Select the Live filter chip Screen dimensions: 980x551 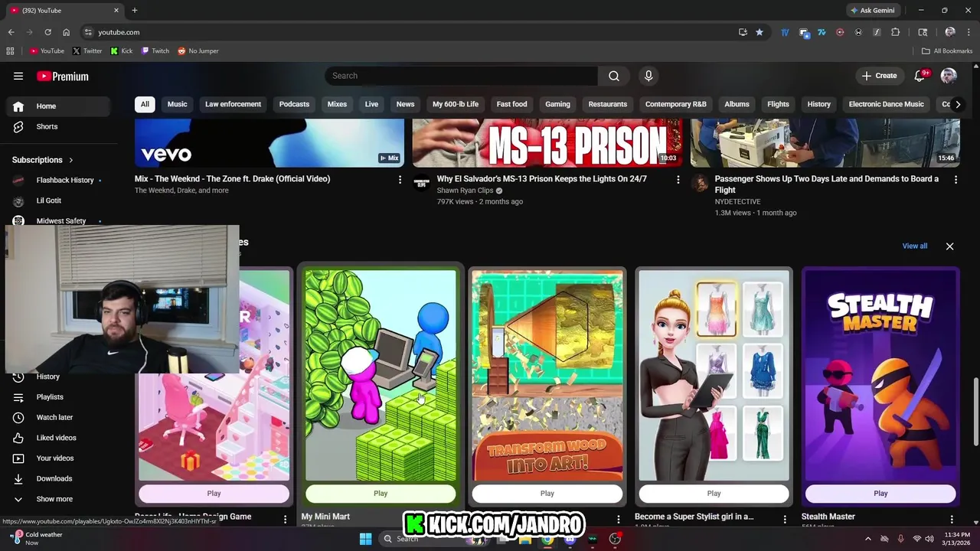coord(371,104)
